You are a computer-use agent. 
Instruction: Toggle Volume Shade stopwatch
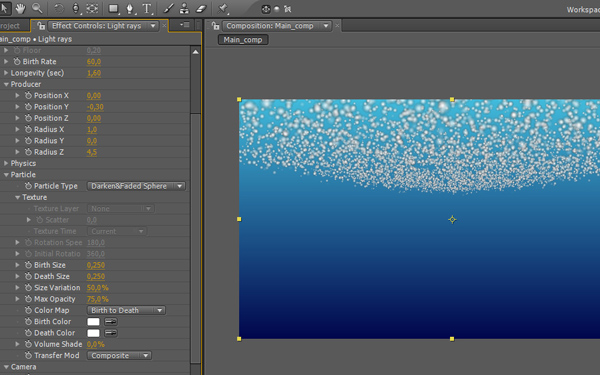coord(28,344)
